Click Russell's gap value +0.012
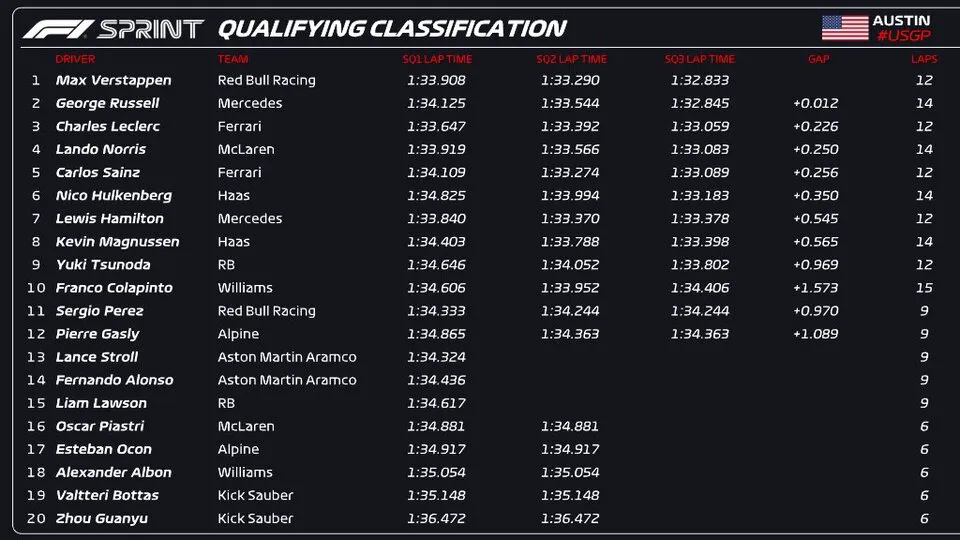 point(815,103)
